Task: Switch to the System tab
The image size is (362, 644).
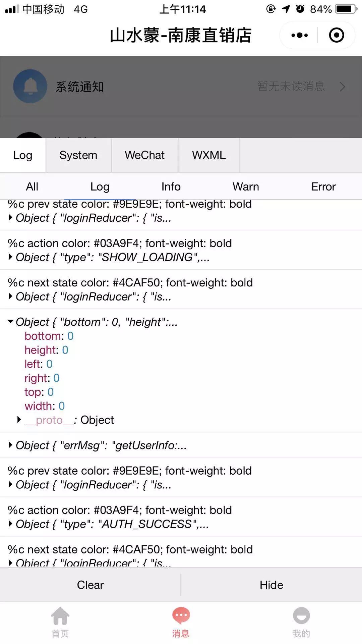Action: click(78, 155)
